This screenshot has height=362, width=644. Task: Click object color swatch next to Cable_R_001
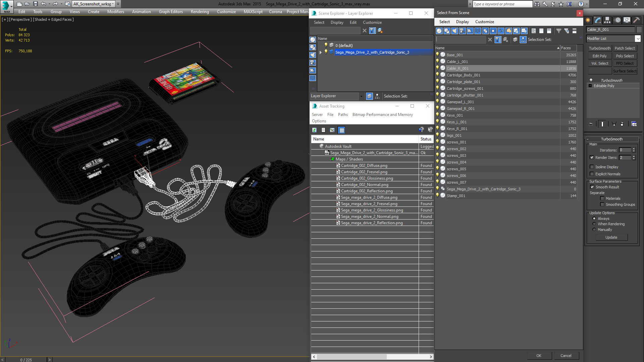point(639,29)
